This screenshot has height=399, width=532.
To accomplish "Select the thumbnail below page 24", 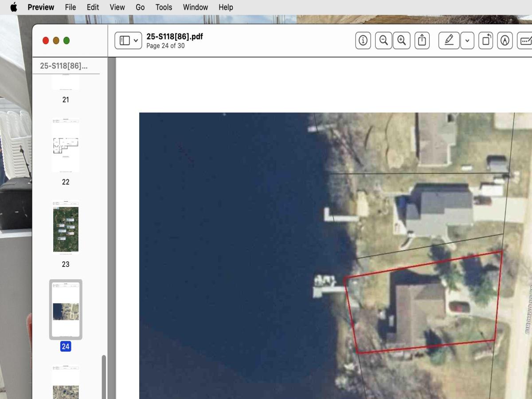I will click(x=66, y=382).
